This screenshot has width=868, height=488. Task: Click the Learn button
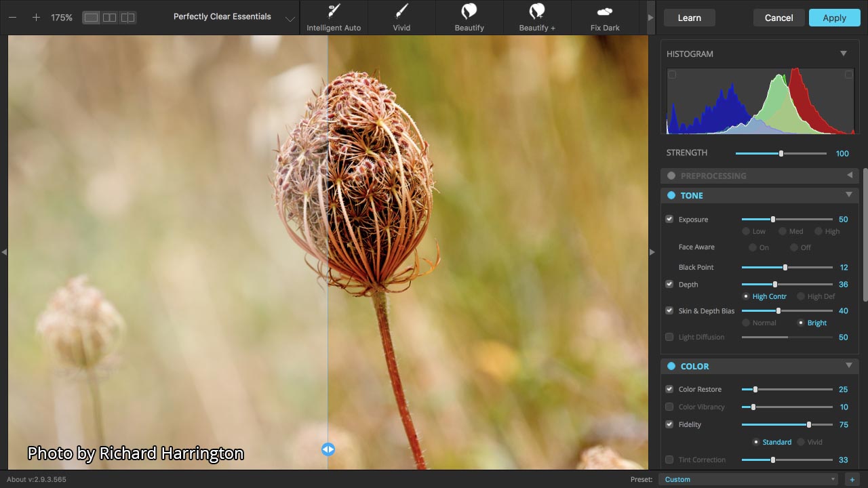pyautogui.click(x=690, y=18)
